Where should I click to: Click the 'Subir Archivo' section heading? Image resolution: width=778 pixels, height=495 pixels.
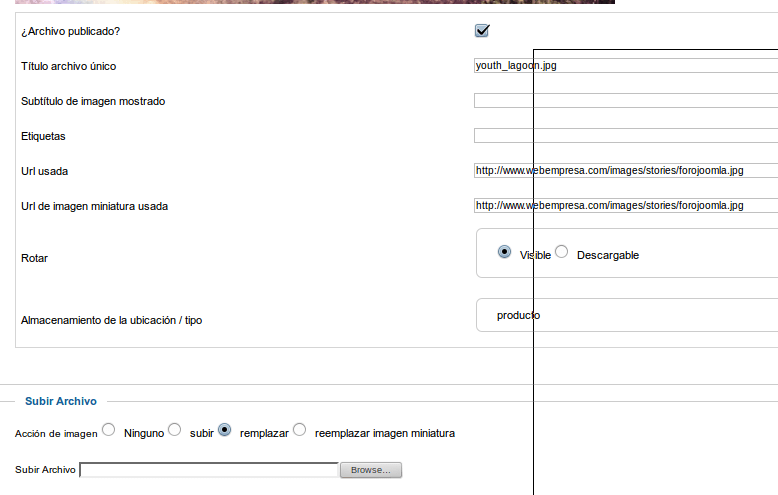tap(61, 401)
